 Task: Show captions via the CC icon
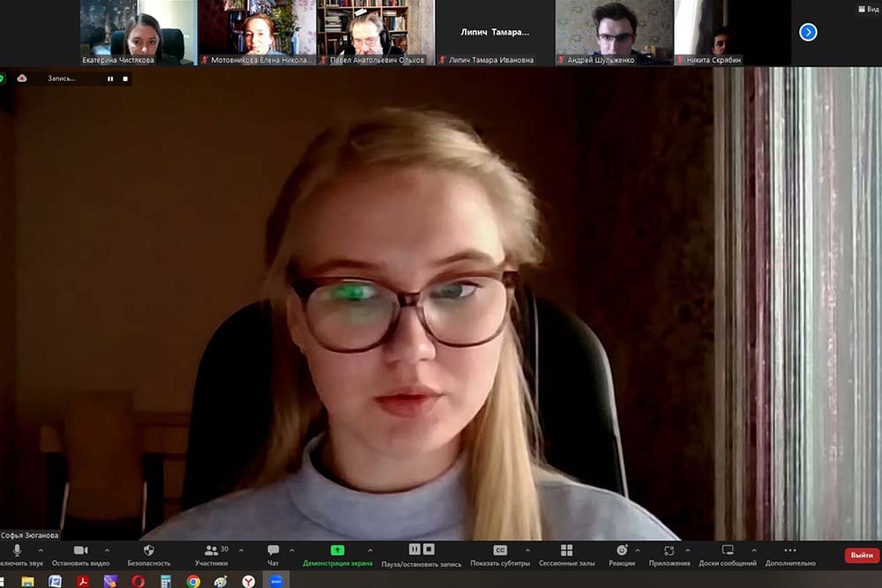(x=500, y=550)
